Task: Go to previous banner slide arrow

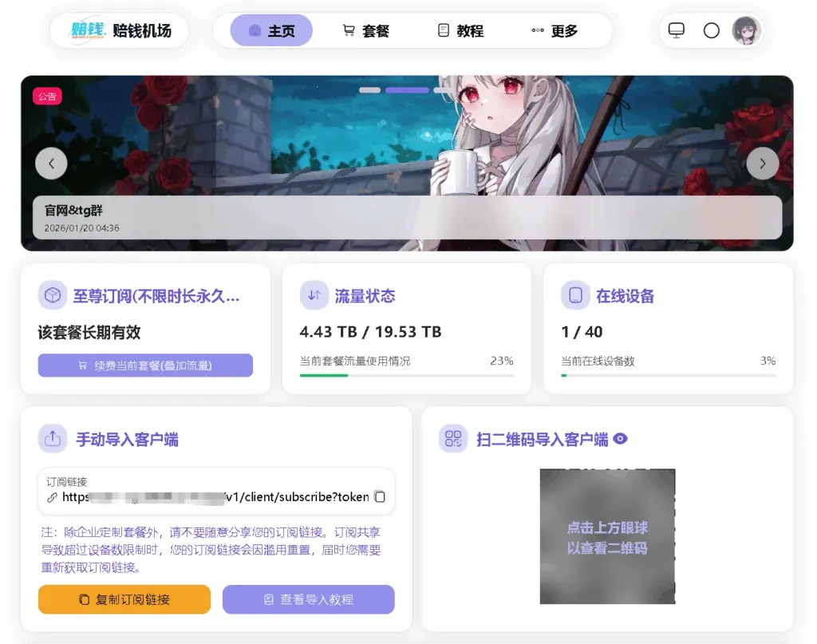Action: pyautogui.click(x=51, y=164)
